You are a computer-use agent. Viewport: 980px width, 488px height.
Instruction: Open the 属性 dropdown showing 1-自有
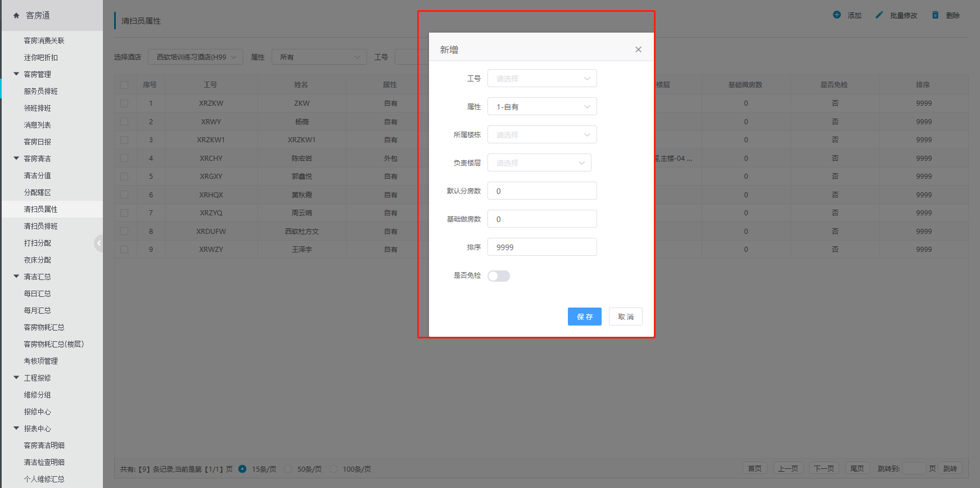[542, 106]
